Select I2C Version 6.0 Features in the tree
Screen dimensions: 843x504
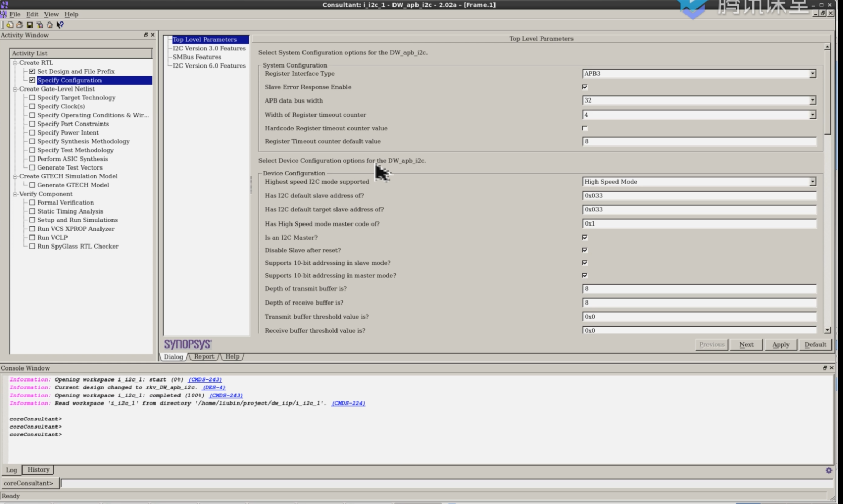point(209,66)
